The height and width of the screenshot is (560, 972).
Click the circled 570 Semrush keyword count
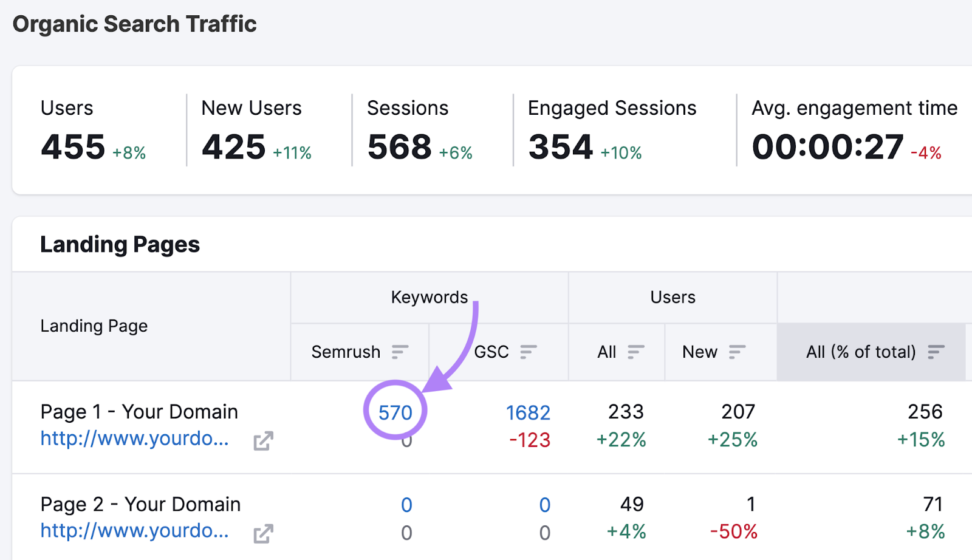[394, 412]
